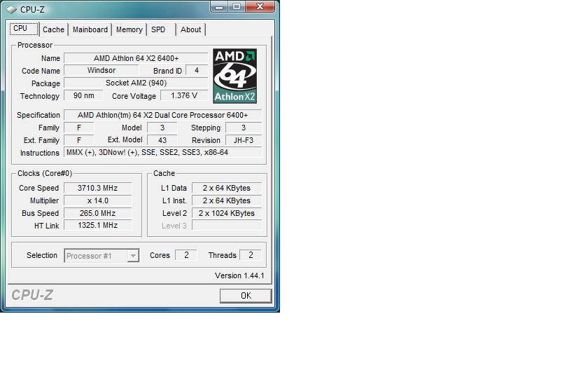The height and width of the screenshot is (368, 588).
Task: Click the HT Link value 1325.1 MHz
Action: (97, 225)
